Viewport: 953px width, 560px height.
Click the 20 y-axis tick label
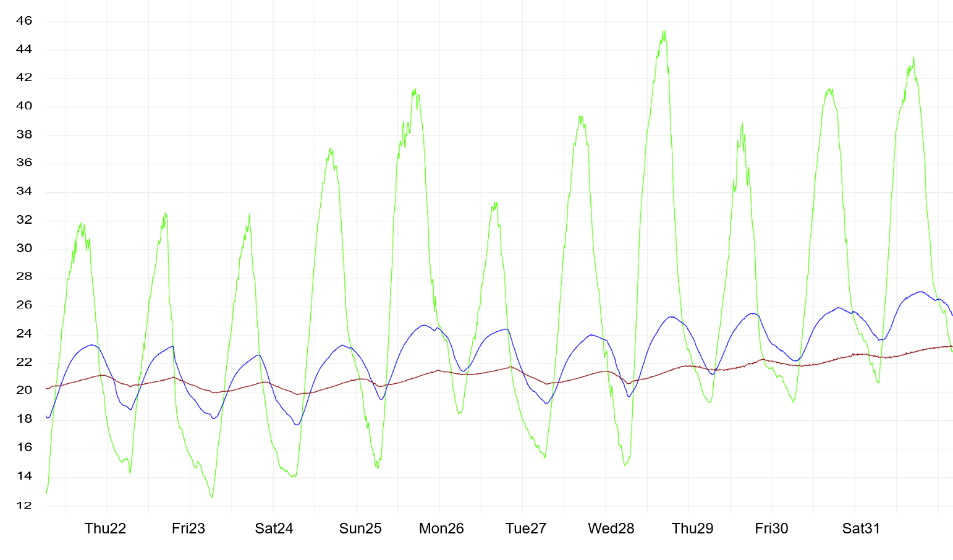tap(24, 391)
